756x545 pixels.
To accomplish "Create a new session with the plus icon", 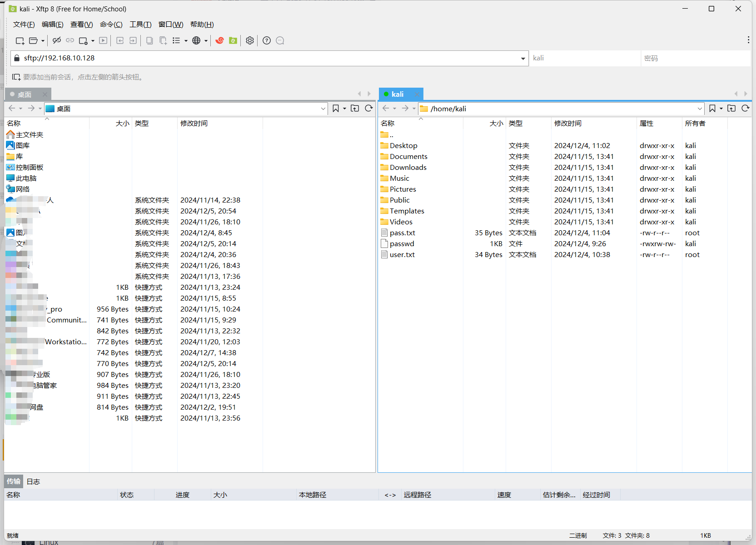I will click(x=20, y=40).
